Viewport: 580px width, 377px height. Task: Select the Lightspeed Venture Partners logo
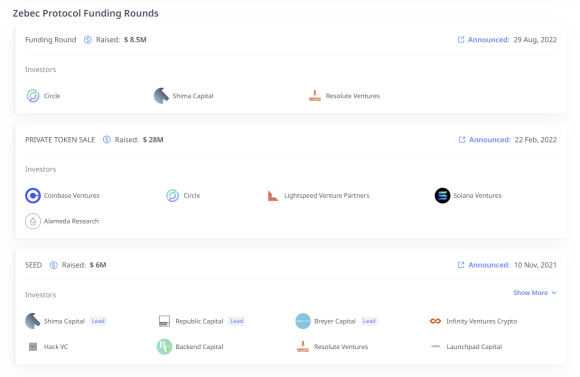tap(273, 195)
